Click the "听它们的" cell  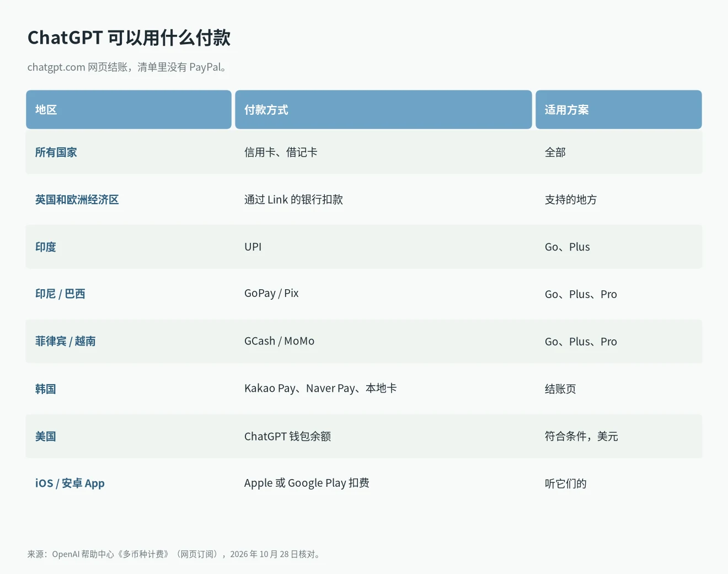coord(566,484)
